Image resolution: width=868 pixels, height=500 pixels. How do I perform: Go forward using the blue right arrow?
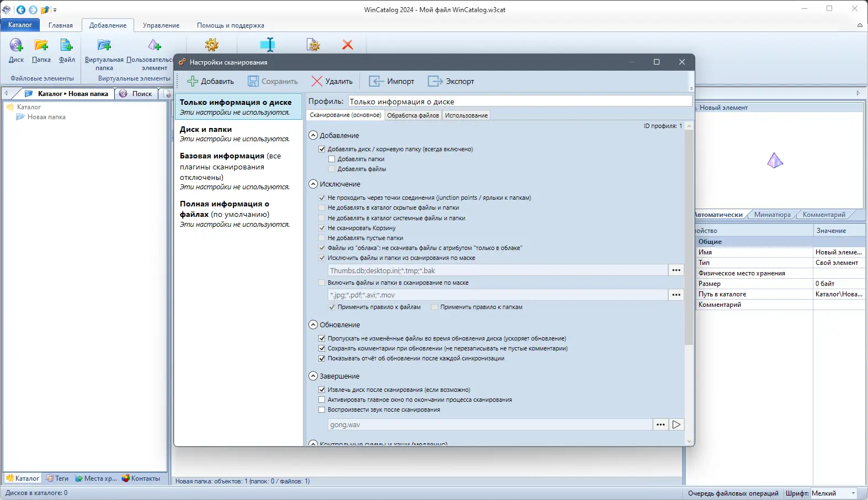tap(33, 9)
